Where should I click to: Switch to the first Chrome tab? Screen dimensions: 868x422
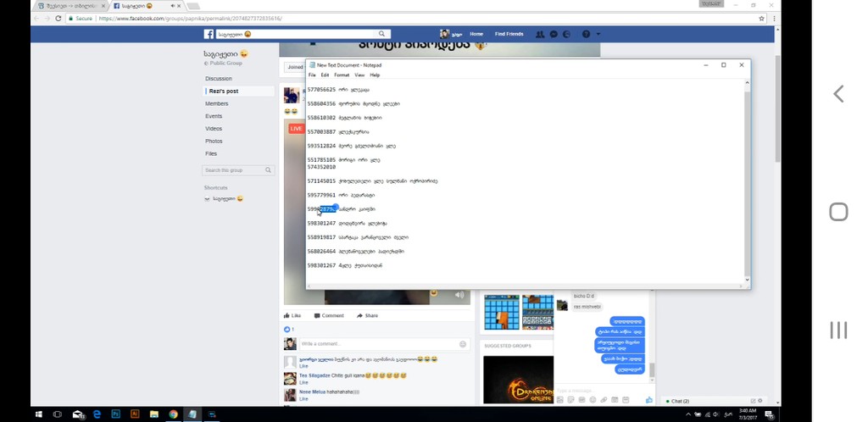tap(70, 6)
